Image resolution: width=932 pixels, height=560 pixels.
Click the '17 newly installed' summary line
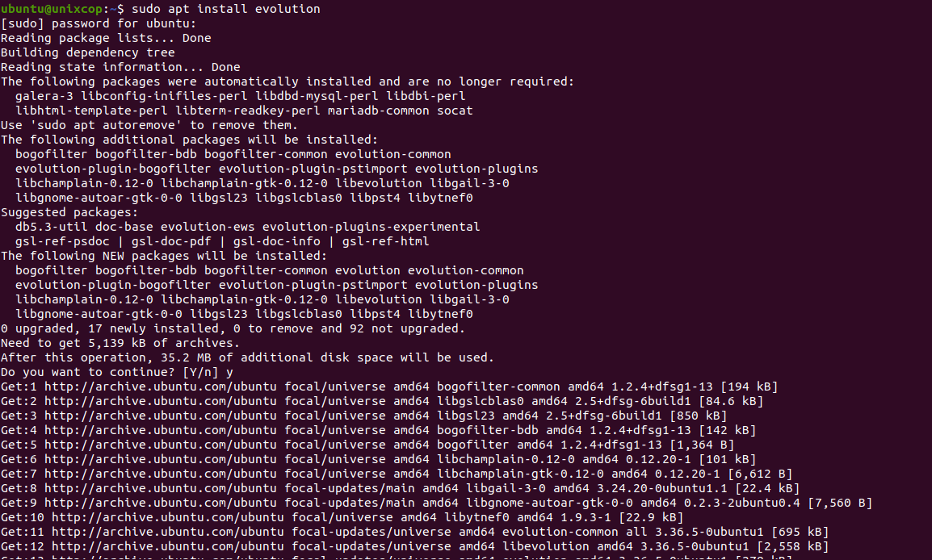[x=233, y=328]
